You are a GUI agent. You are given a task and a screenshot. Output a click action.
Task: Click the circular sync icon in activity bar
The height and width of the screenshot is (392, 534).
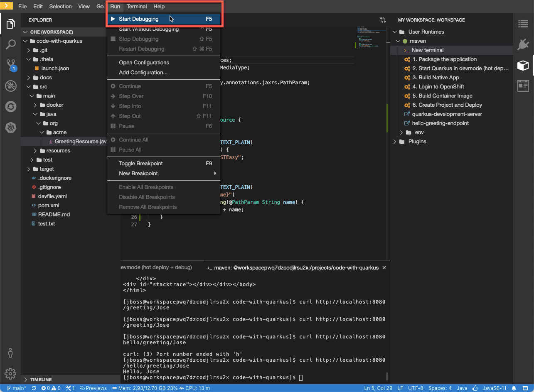tap(11, 107)
